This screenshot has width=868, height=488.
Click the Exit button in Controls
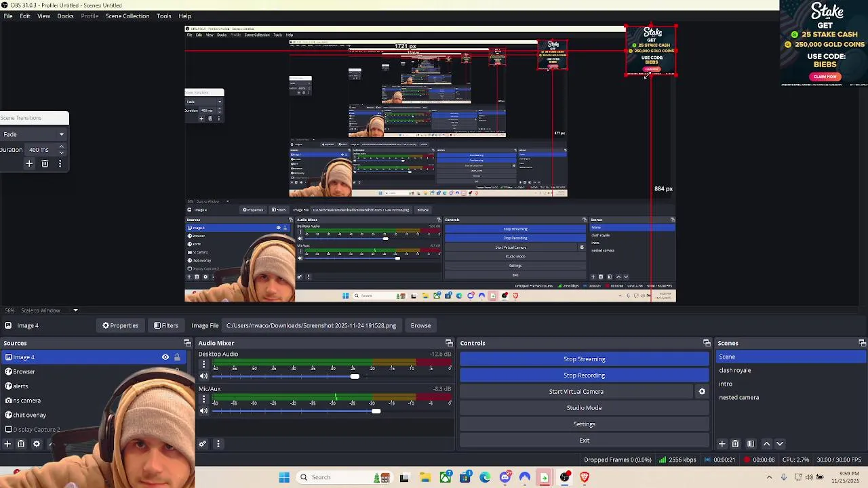pos(584,441)
